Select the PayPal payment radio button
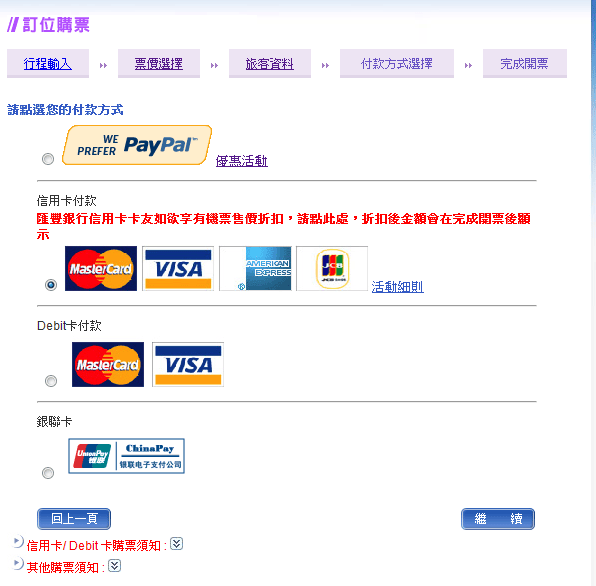Viewport: 596px width, 586px height. coord(48,159)
